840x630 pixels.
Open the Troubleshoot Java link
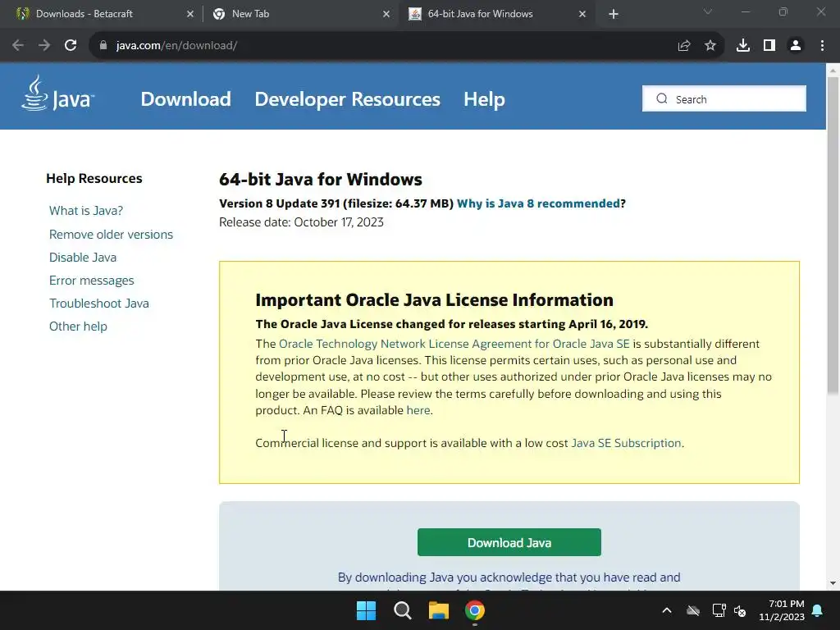click(x=99, y=304)
